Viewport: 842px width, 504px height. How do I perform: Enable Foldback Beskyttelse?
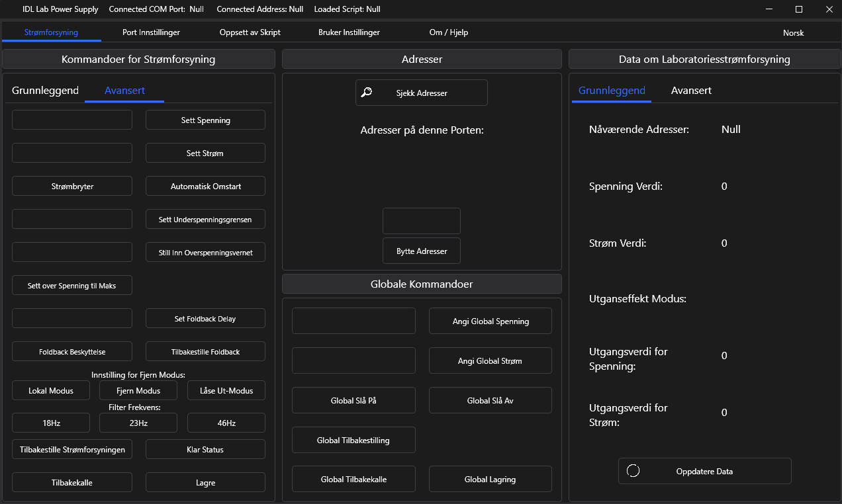tap(72, 352)
